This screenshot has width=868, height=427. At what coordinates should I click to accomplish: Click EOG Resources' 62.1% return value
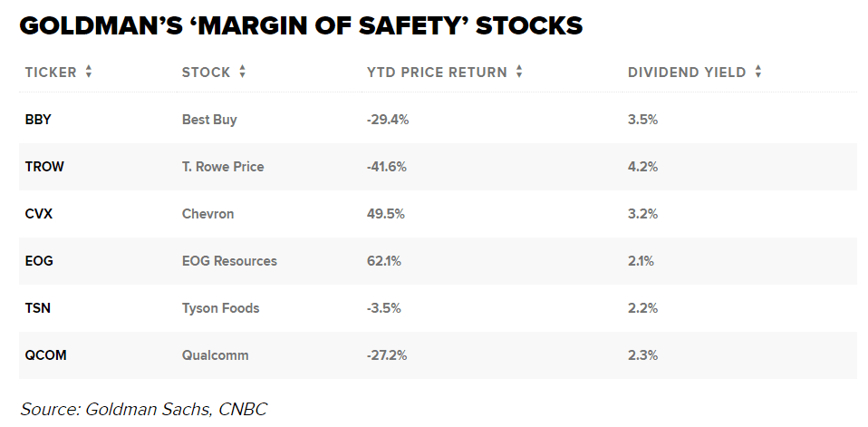click(x=385, y=261)
